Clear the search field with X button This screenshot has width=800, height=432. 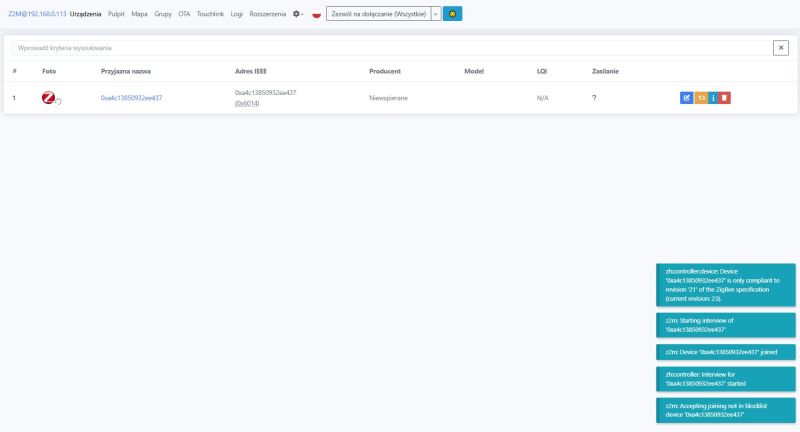(781, 48)
